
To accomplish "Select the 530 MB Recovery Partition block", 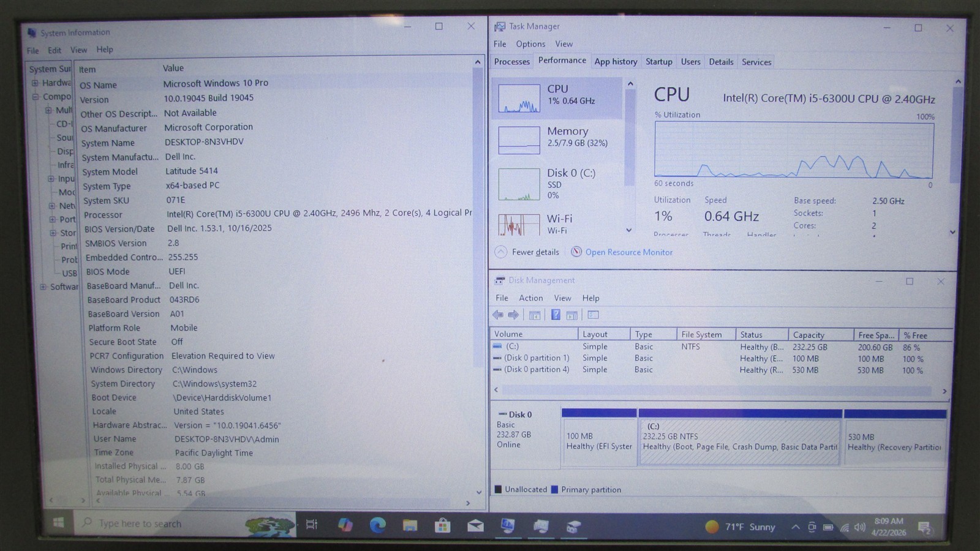I will tap(895, 438).
